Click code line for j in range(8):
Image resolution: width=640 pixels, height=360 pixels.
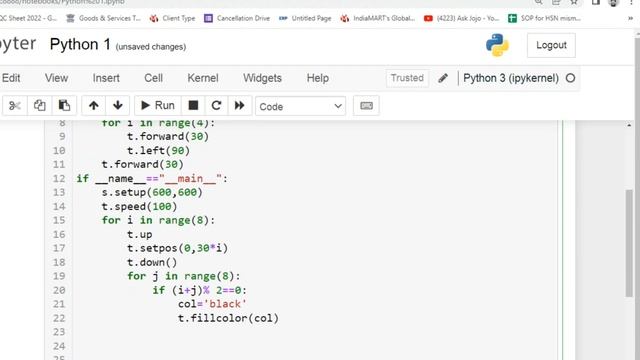(x=184, y=276)
